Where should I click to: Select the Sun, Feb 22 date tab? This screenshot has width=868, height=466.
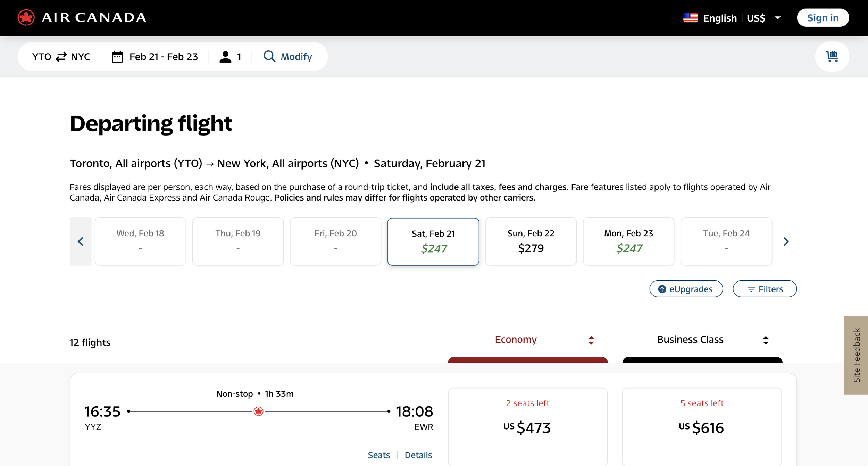(531, 242)
